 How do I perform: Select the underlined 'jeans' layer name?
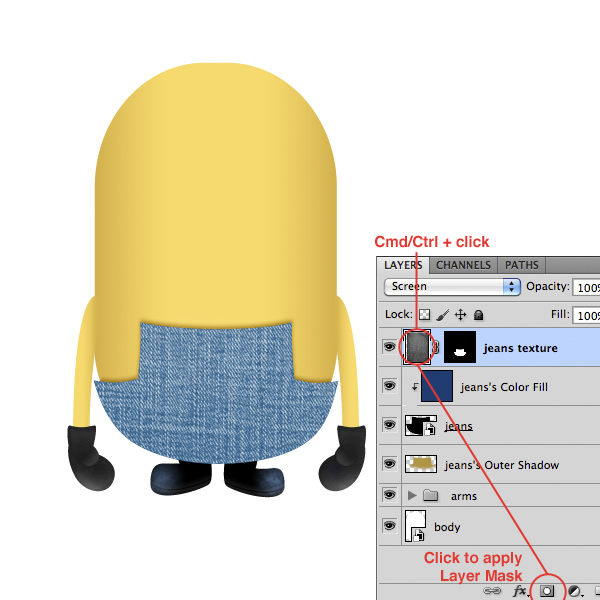458,426
